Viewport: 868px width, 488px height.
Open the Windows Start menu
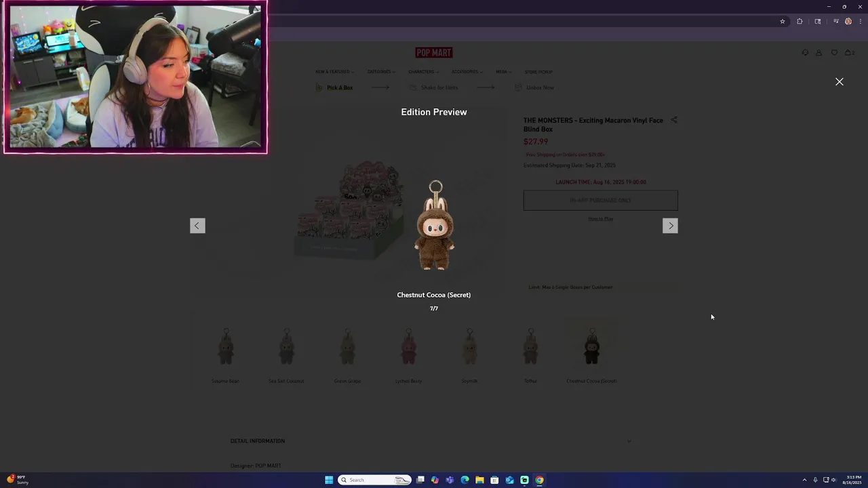click(329, 480)
